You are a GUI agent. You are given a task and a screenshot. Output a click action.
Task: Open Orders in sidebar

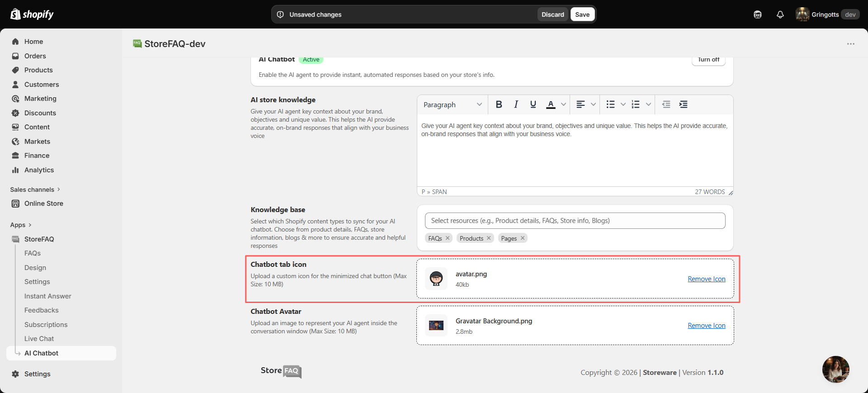click(61, 56)
